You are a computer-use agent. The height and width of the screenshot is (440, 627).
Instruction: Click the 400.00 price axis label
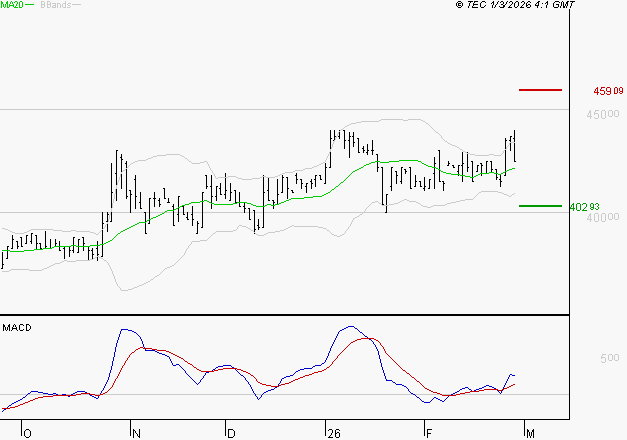[x=603, y=217]
